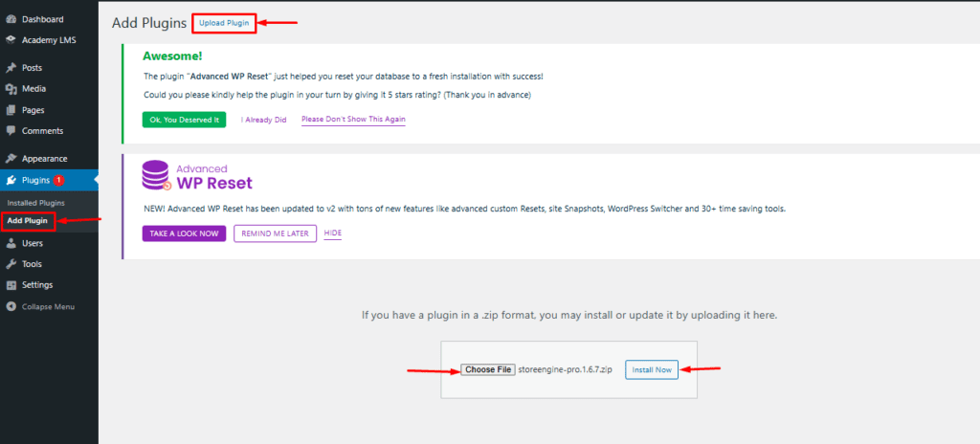Open Installed Plugins submenu item
Viewport: 980px width, 444px height.
coord(35,203)
